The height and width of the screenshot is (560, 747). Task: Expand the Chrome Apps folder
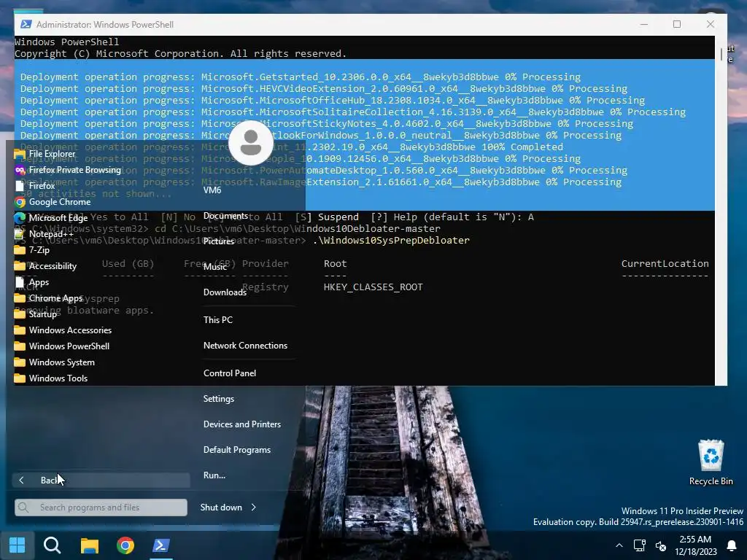[x=49, y=298]
